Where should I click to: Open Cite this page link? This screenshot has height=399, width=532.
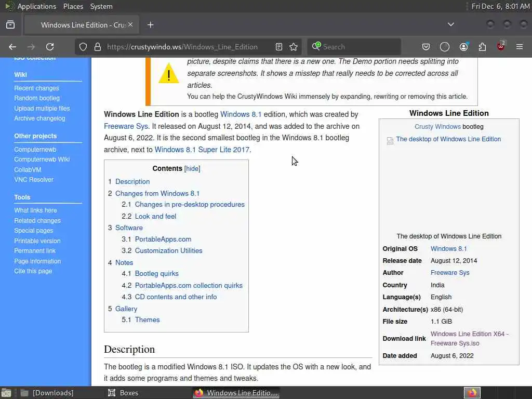[33, 271]
